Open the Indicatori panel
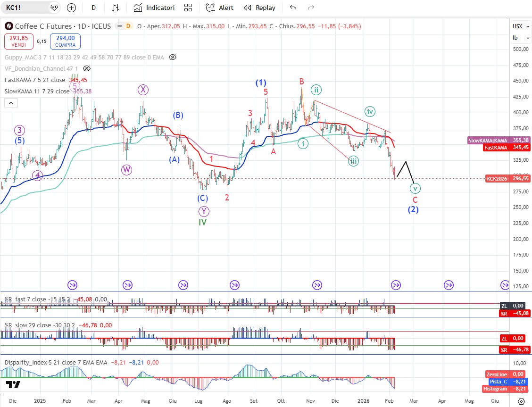 coord(154,8)
